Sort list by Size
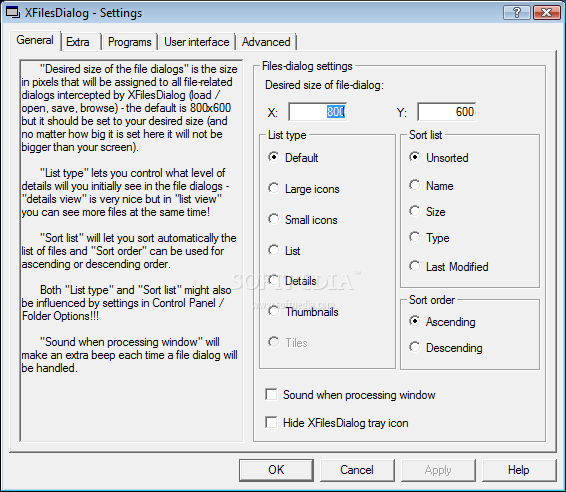The image size is (566, 492). tap(427, 212)
